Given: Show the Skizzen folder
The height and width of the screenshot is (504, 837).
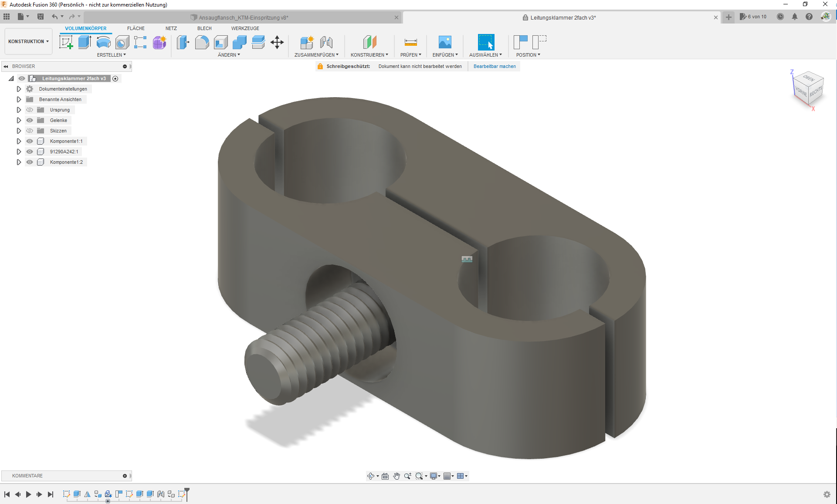Looking at the screenshot, I should pos(30,131).
